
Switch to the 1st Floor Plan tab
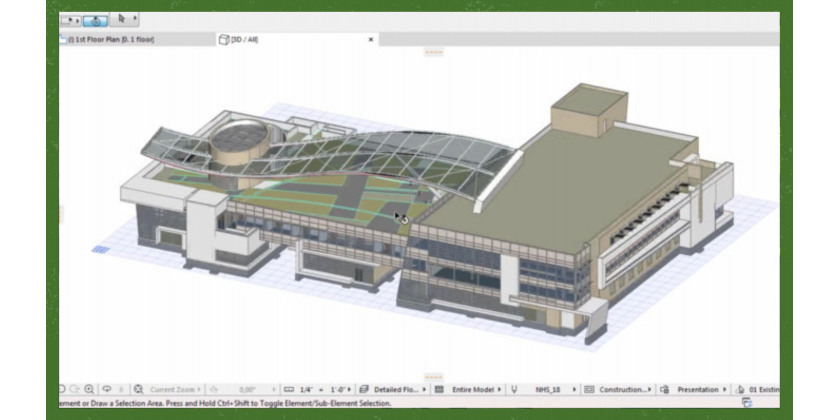pyautogui.click(x=112, y=39)
